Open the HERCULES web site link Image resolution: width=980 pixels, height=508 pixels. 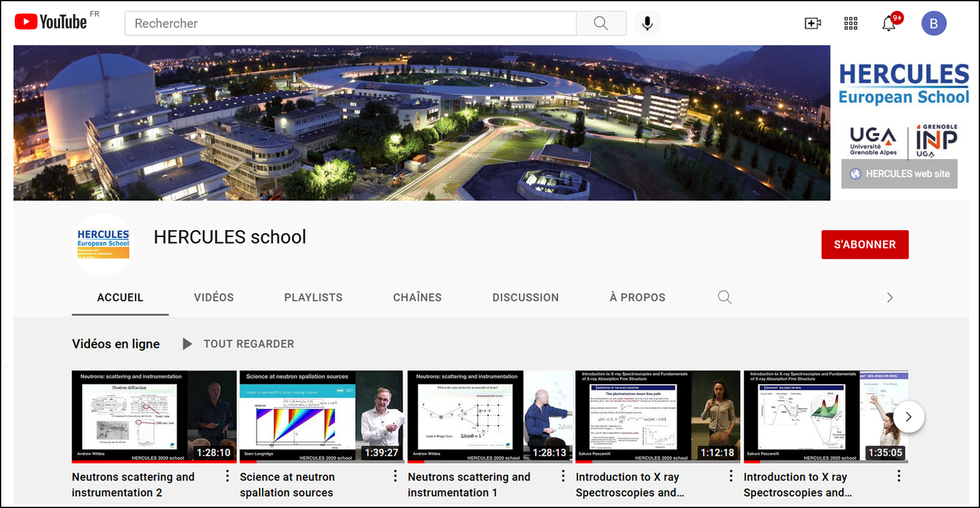[899, 174]
